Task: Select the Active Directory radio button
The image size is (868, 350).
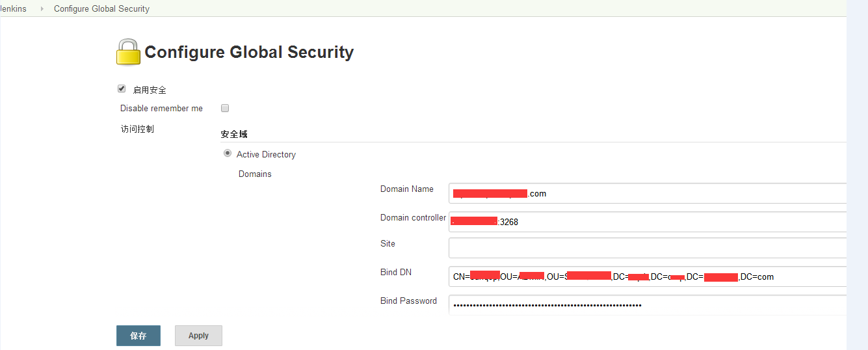Action: [228, 154]
